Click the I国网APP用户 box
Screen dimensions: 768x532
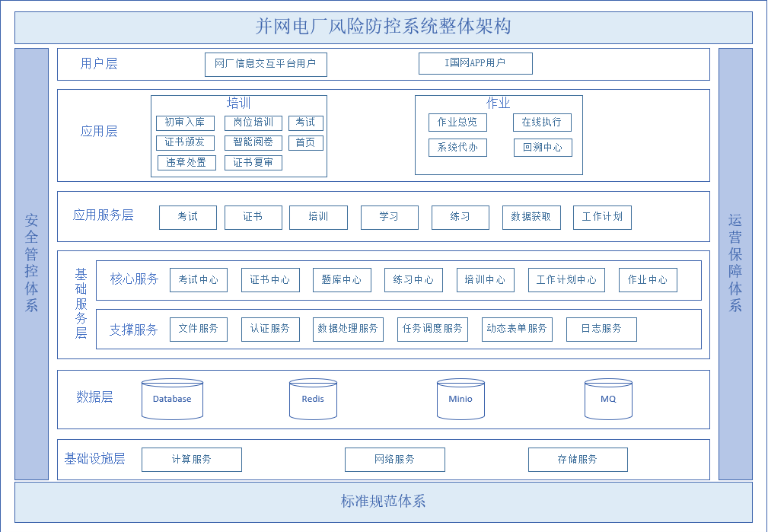(x=475, y=63)
